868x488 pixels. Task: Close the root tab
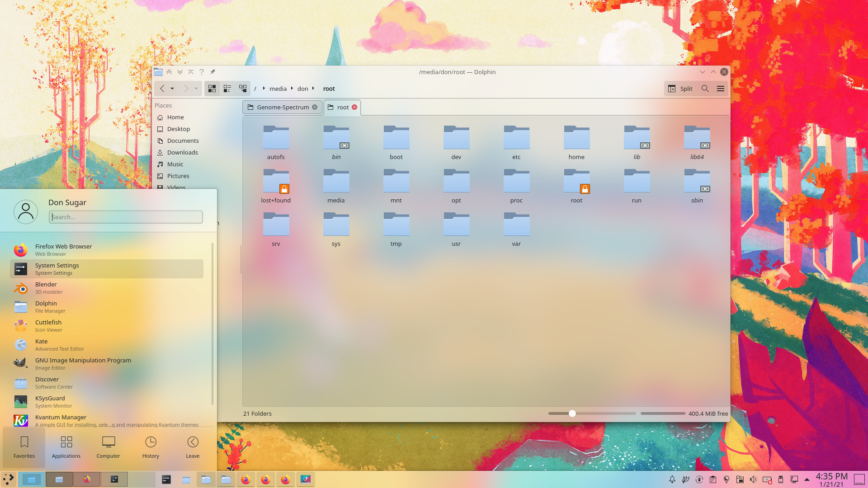tap(354, 107)
